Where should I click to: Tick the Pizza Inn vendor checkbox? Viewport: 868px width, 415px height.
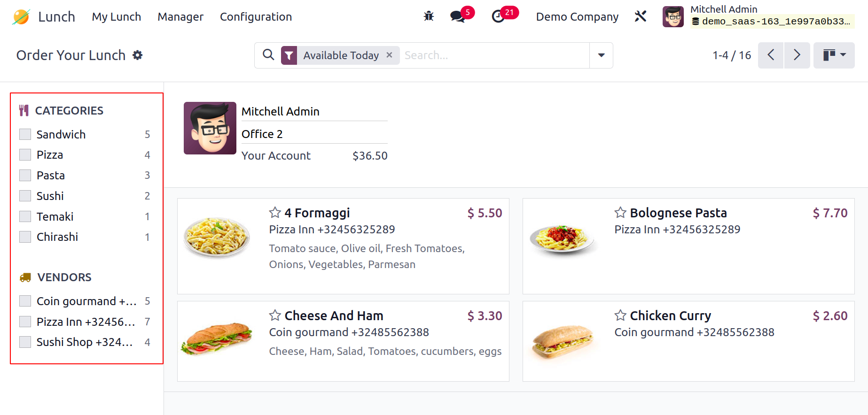[25, 322]
